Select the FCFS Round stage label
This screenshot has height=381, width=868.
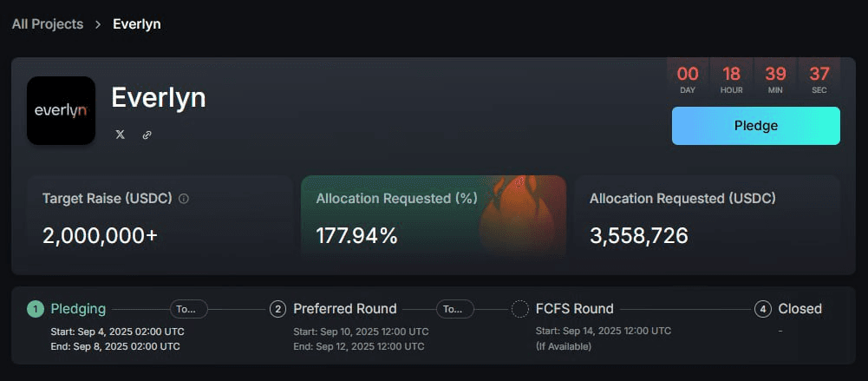tap(575, 309)
